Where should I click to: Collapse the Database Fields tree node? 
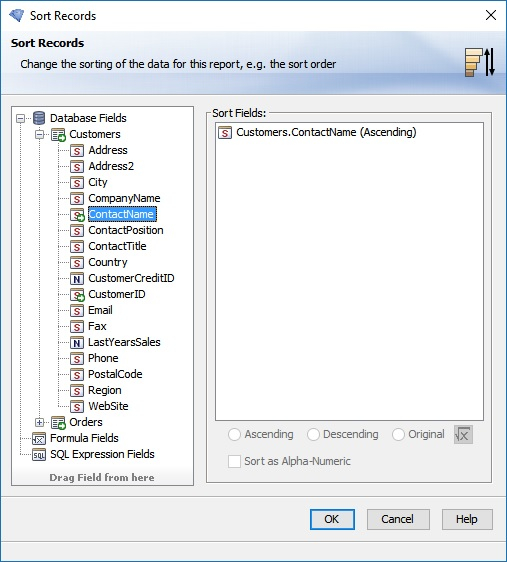click(21, 118)
